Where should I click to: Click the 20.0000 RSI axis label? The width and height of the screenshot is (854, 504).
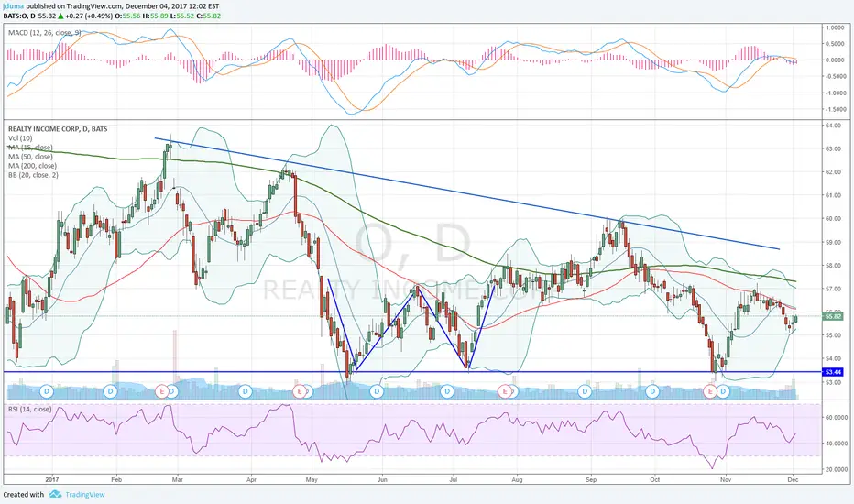pos(836,469)
